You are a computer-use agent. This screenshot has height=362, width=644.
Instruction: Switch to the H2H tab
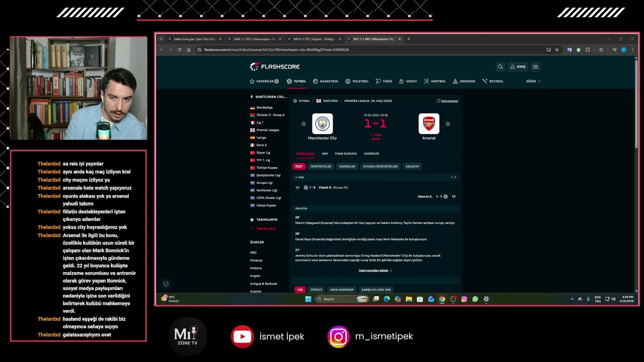click(325, 153)
